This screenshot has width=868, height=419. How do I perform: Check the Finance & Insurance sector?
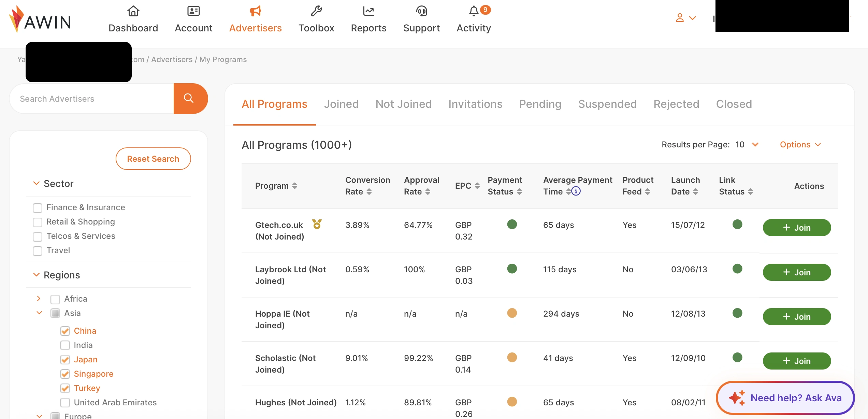tap(38, 208)
